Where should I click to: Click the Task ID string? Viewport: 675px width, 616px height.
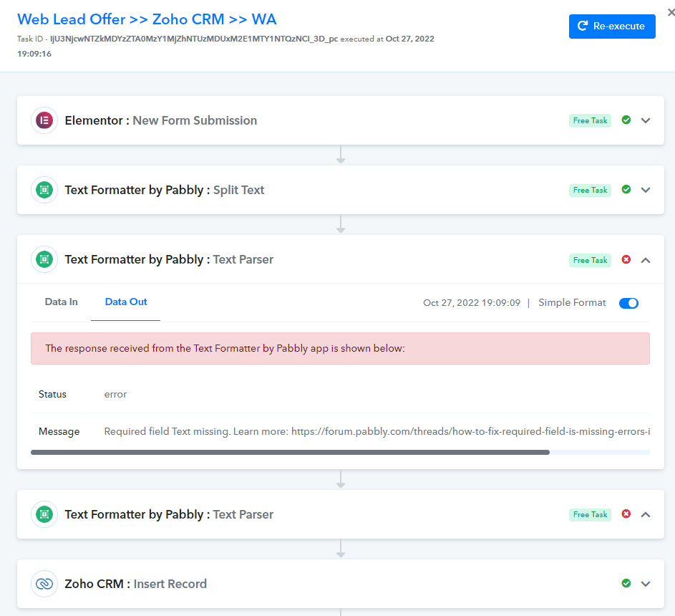[x=194, y=39]
